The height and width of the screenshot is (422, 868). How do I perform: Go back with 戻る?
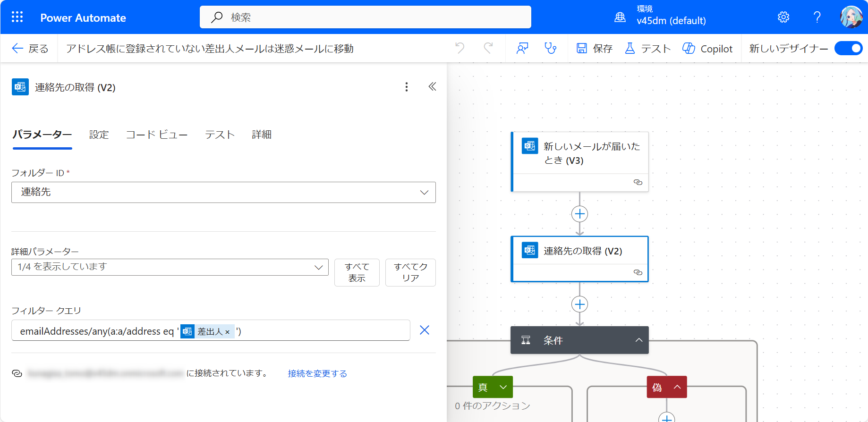click(30, 48)
